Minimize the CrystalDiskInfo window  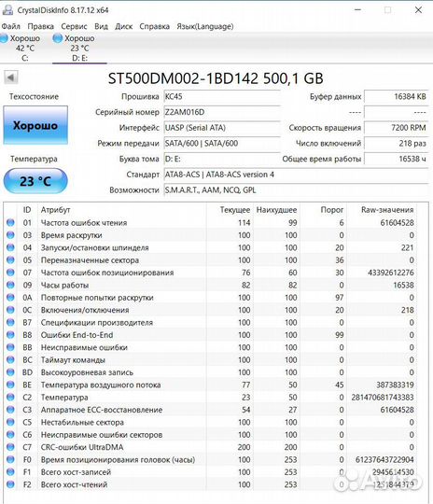pos(357,10)
